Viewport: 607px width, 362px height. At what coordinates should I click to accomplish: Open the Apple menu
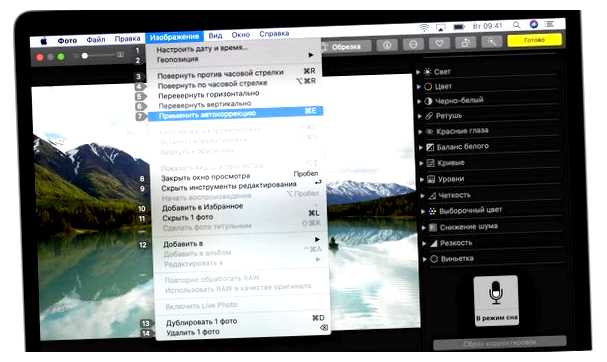(x=44, y=41)
